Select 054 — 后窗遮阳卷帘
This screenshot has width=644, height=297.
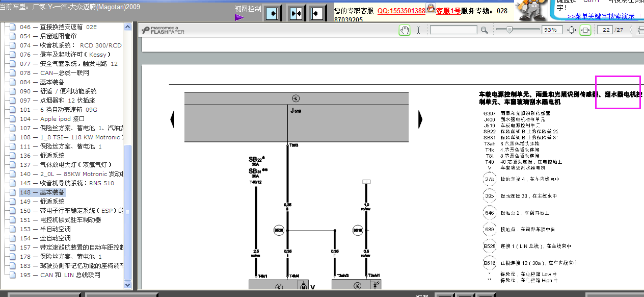click(48, 36)
